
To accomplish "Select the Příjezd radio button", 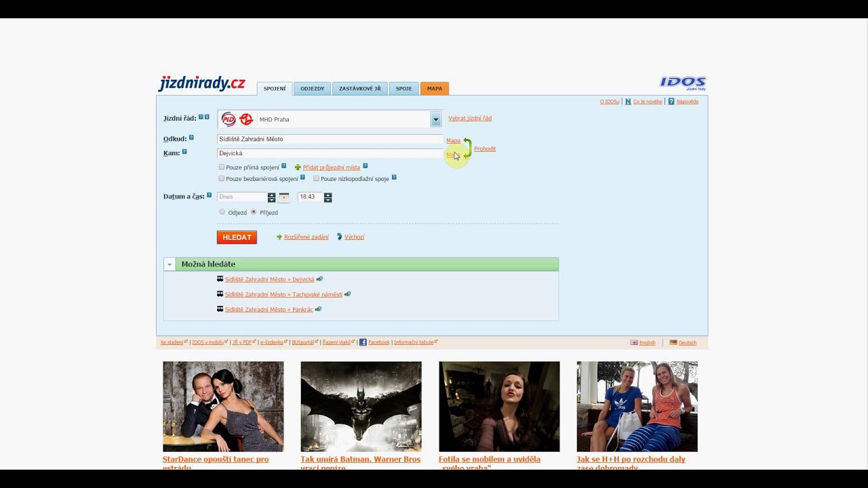I will pyautogui.click(x=254, y=212).
